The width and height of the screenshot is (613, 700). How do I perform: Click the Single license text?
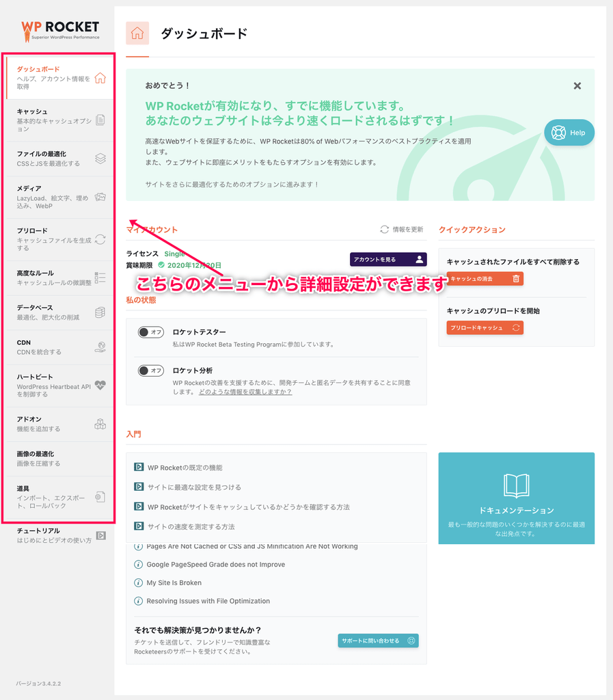[x=174, y=254]
